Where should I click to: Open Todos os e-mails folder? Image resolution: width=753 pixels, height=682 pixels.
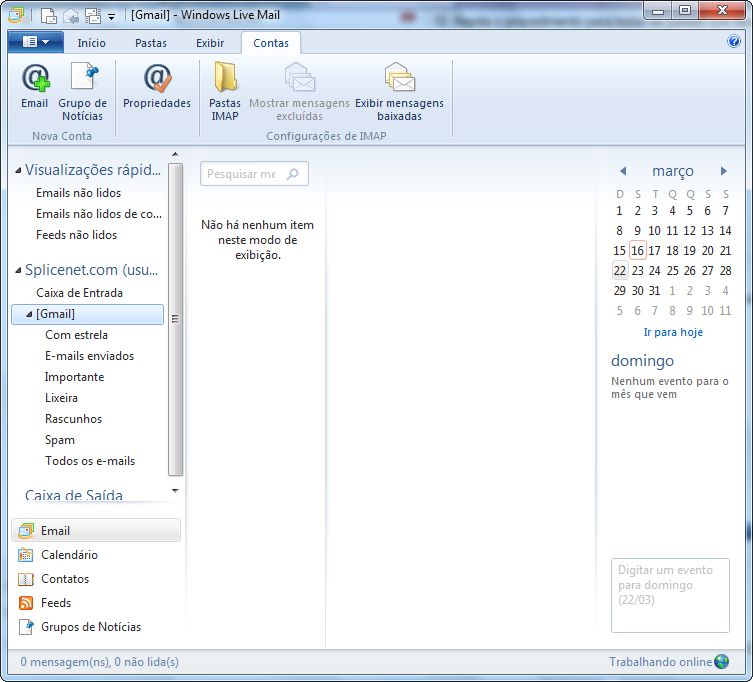(90, 461)
